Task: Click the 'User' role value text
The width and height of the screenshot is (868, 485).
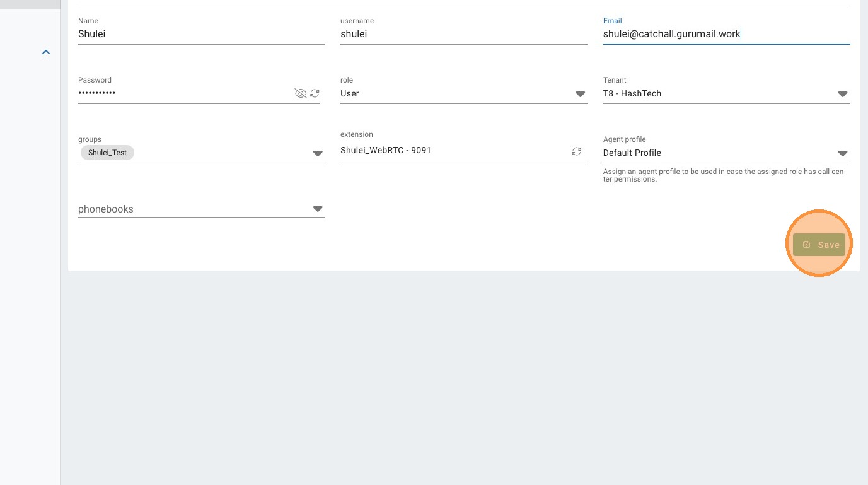Action: (x=350, y=93)
